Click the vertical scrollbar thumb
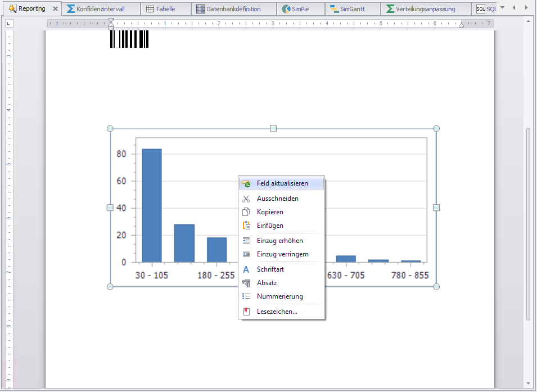 (x=529, y=224)
